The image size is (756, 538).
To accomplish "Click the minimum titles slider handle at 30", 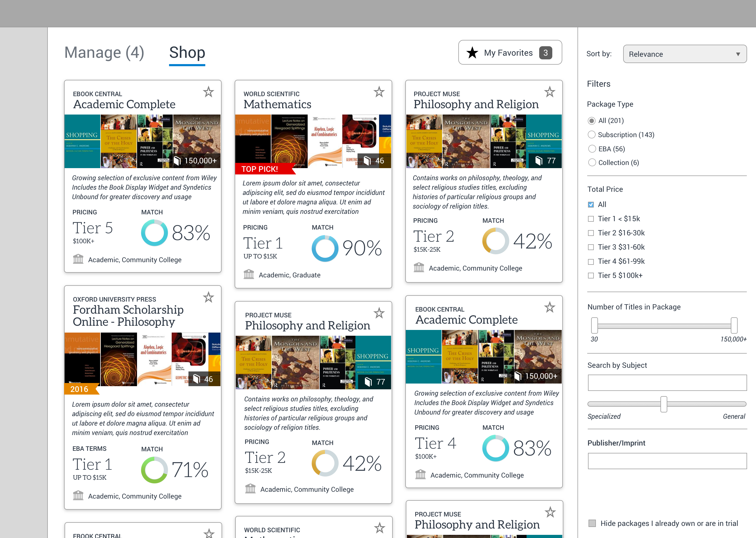I will coord(595,325).
